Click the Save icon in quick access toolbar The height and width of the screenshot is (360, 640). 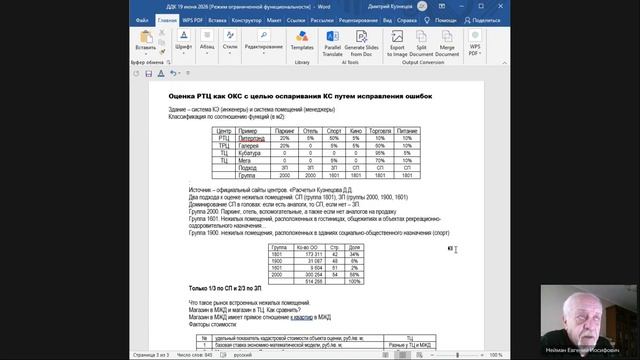click(x=149, y=73)
